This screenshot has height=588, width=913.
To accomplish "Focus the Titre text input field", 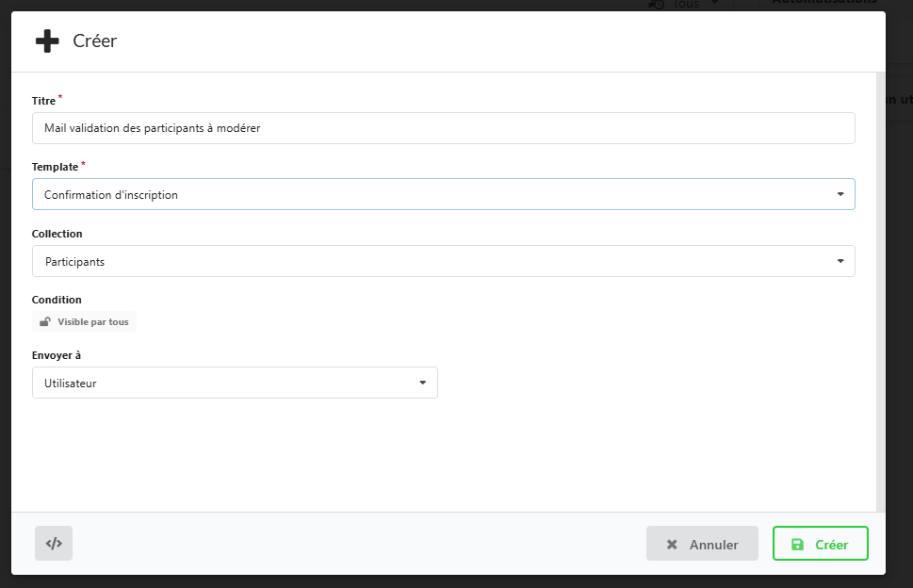I will [443, 128].
